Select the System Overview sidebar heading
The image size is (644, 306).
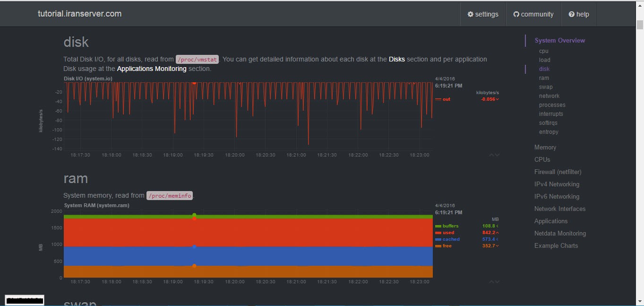(x=559, y=41)
